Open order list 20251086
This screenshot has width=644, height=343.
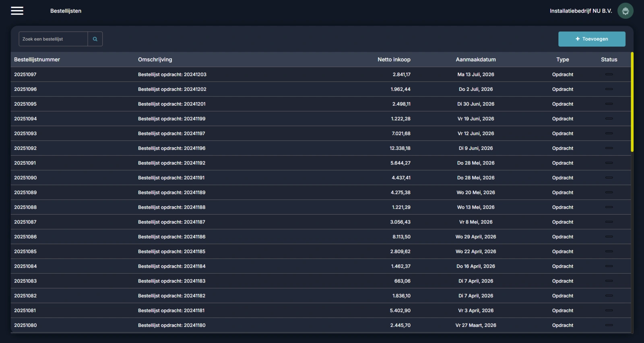25,236
